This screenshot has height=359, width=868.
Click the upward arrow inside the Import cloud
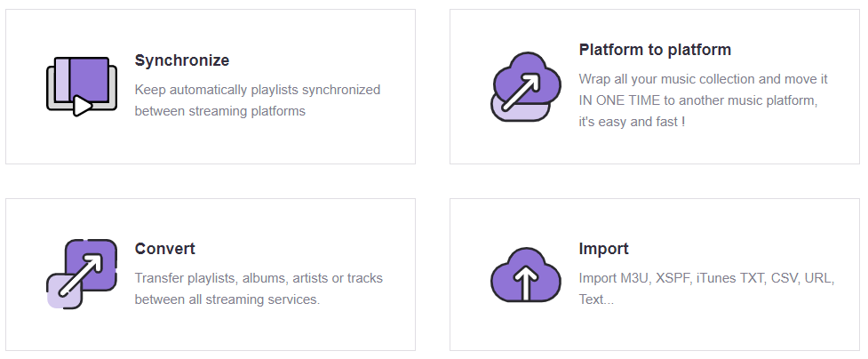[526, 282]
